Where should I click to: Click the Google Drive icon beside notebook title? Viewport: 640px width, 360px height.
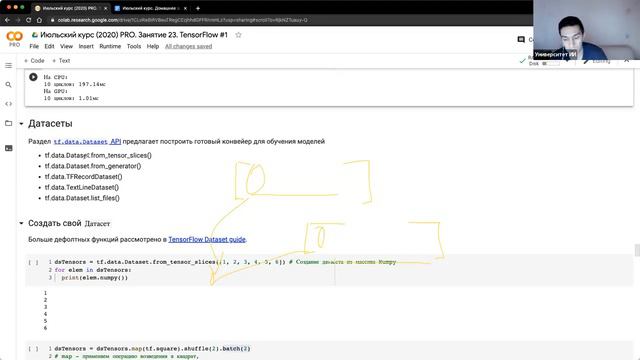click(x=35, y=35)
